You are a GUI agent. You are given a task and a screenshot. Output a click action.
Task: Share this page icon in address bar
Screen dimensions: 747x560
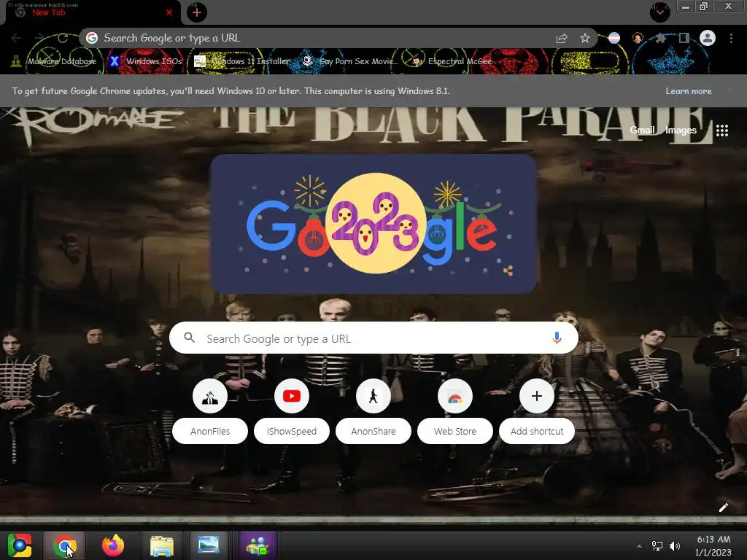(x=562, y=38)
